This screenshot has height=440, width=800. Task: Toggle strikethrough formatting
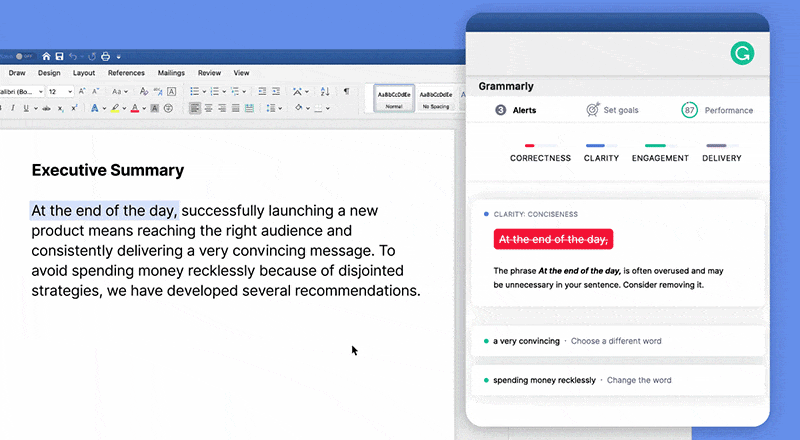46,108
